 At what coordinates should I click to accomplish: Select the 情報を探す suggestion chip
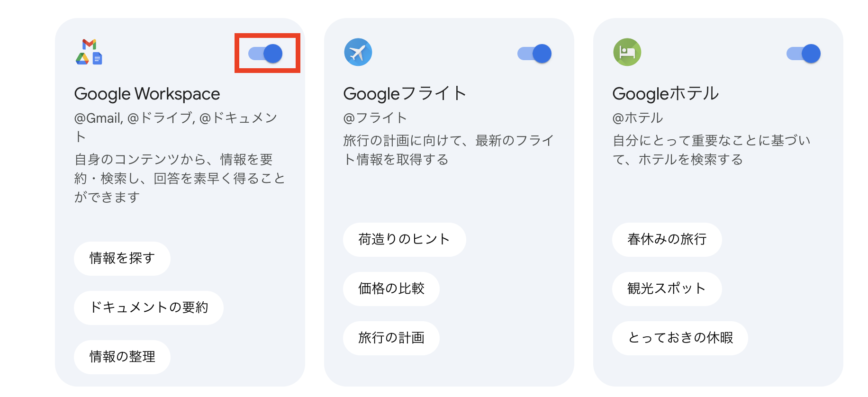[122, 258]
